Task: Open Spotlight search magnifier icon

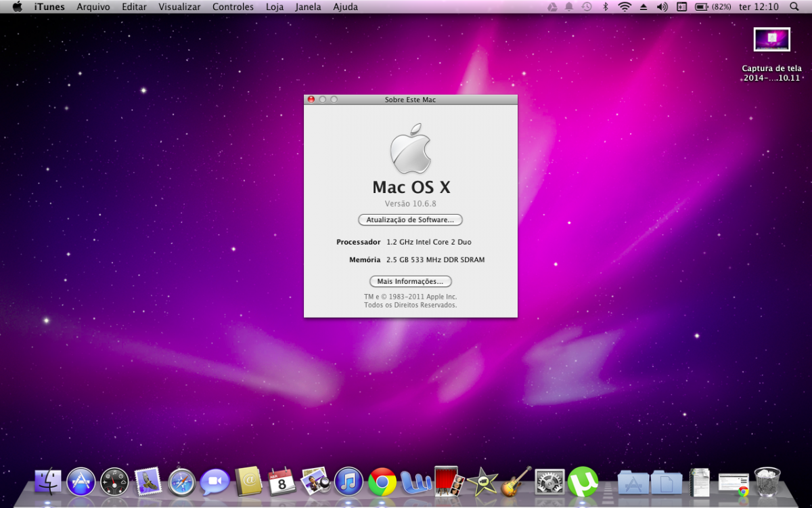Action: 794,7
